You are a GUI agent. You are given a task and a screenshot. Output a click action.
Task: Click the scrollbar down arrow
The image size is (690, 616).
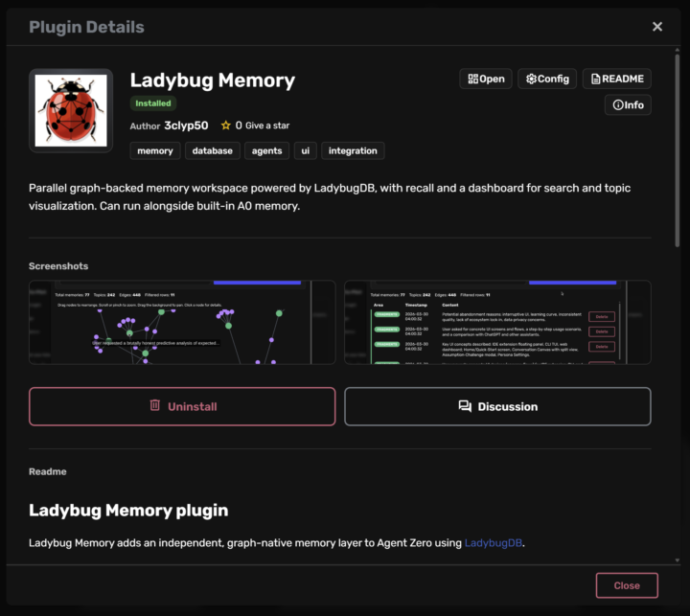coord(678,560)
